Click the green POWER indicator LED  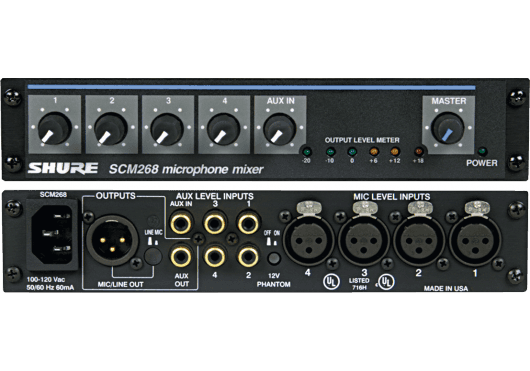click(482, 151)
